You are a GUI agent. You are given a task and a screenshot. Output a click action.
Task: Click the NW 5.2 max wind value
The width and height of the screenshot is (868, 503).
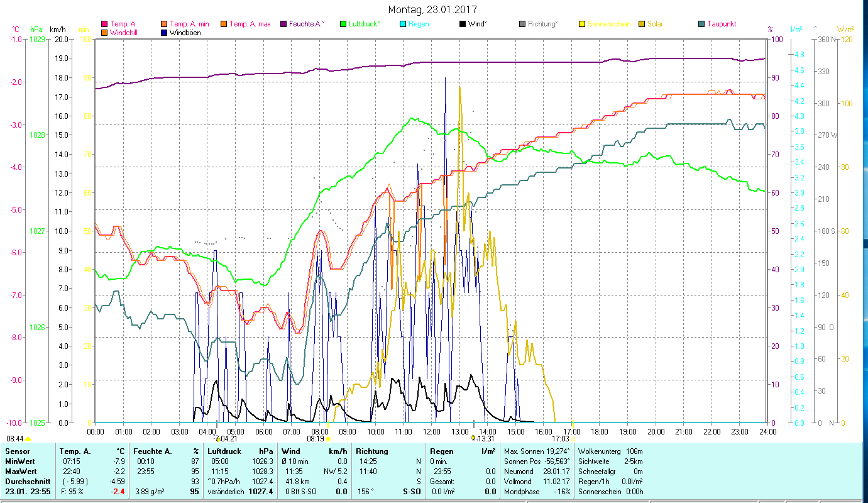point(336,471)
